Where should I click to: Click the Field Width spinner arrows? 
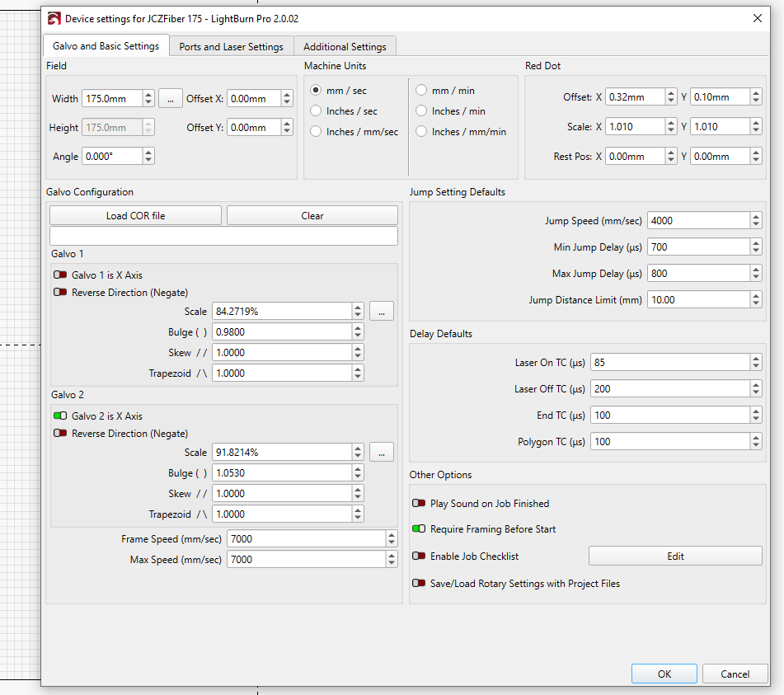coord(148,99)
